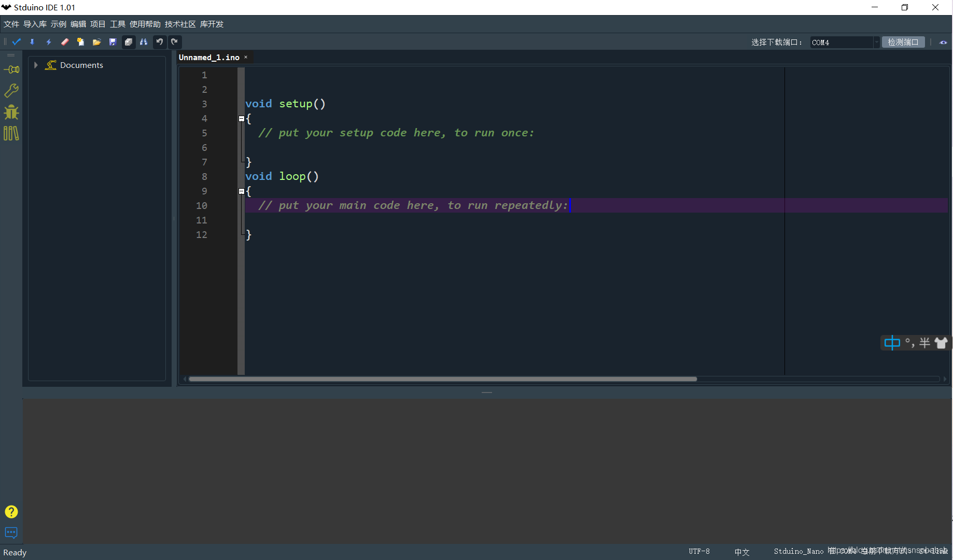
Task: Open the hardware connection sidebar icon
Action: (x=11, y=69)
